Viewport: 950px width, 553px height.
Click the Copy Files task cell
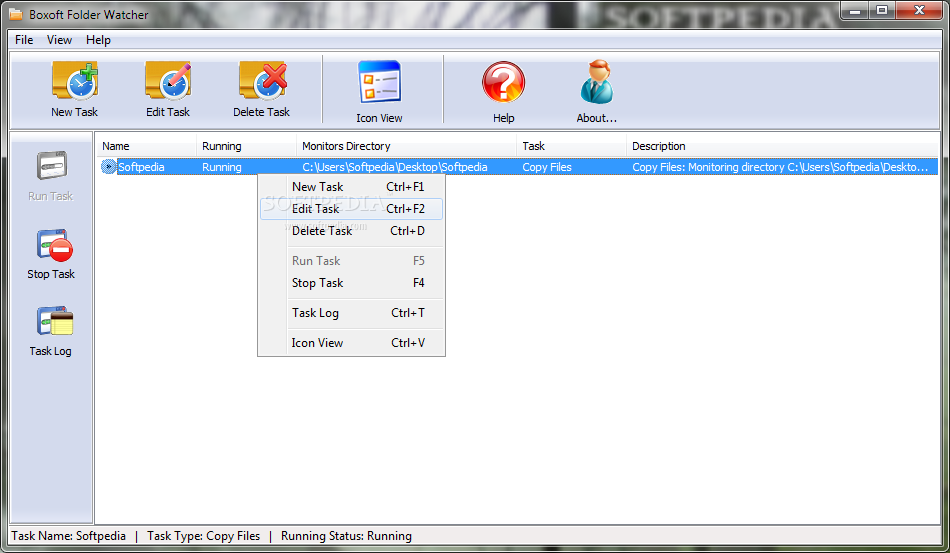(547, 167)
